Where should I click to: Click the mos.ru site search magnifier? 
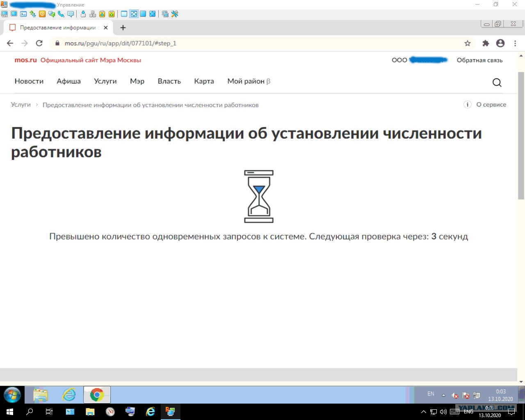pos(497,82)
